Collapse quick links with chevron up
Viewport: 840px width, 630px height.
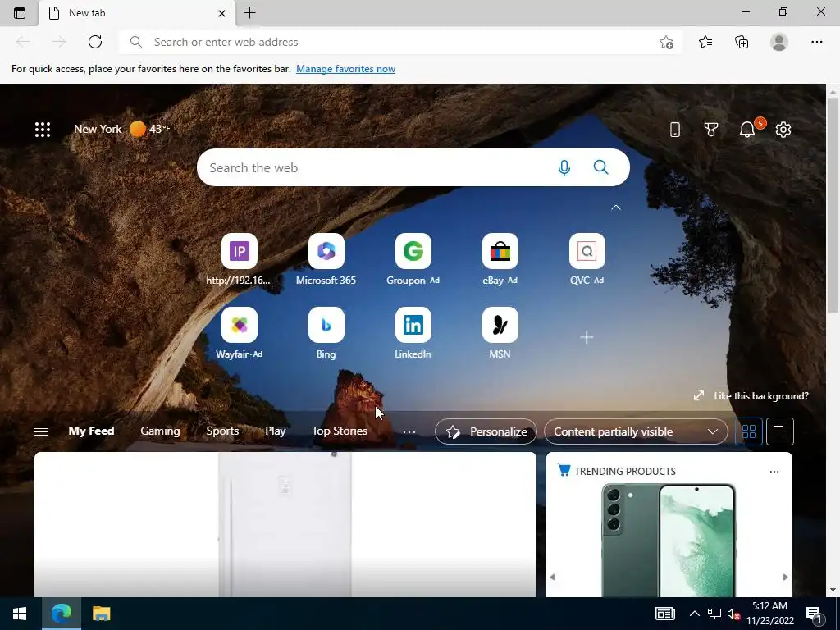616,208
